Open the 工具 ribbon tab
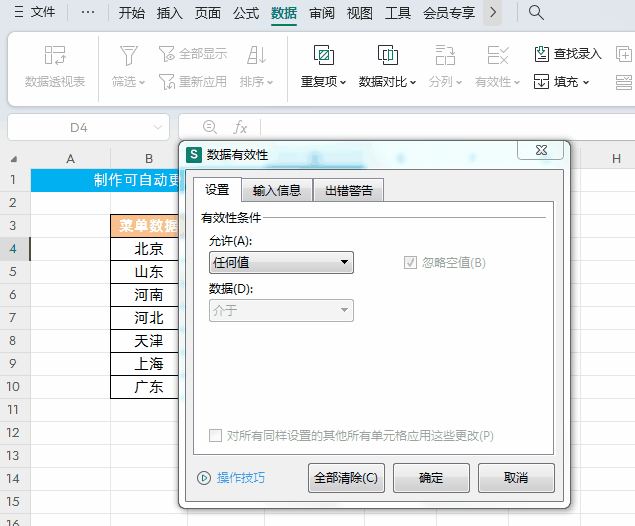 [x=398, y=13]
